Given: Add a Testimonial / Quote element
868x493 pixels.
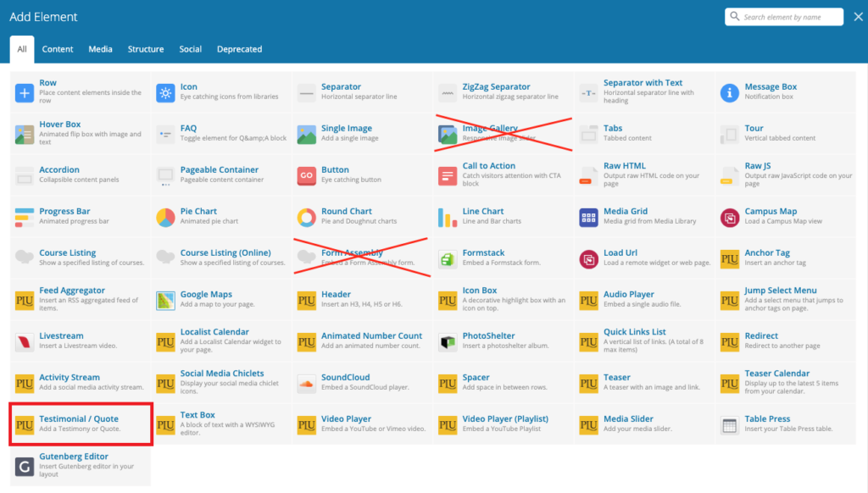Looking at the screenshot, I should (x=81, y=424).
